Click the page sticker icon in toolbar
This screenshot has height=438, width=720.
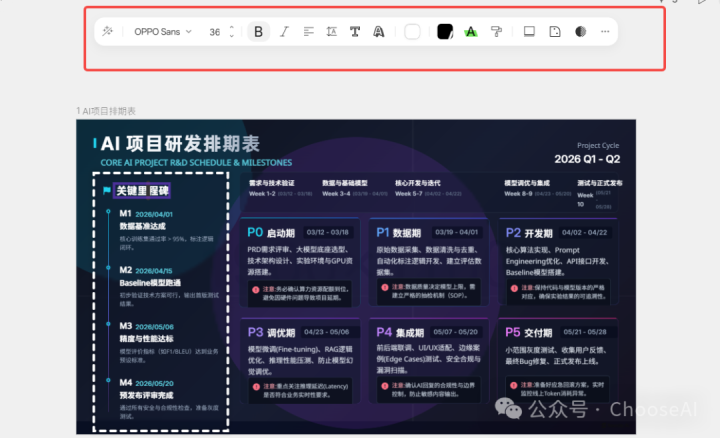tap(555, 32)
